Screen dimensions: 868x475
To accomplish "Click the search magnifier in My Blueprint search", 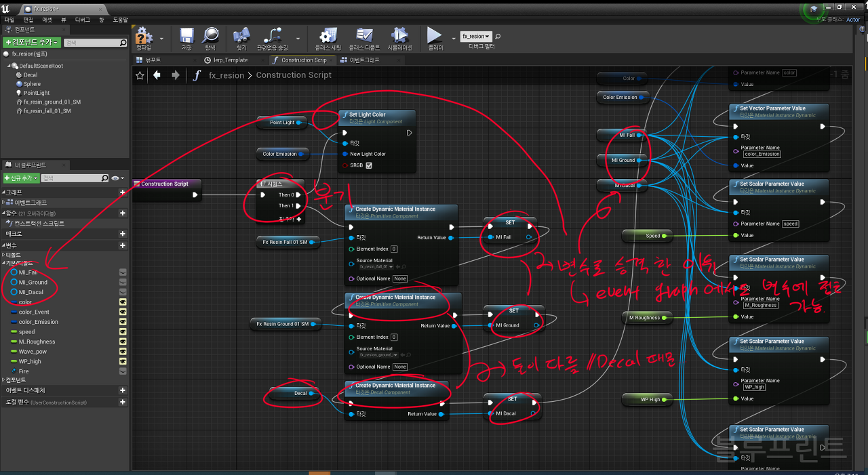I will click(105, 178).
